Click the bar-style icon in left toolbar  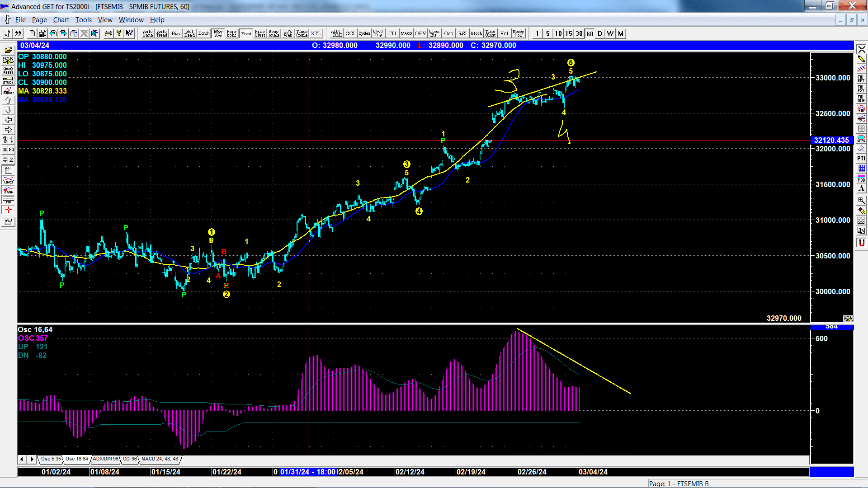(x=8, y=140)
